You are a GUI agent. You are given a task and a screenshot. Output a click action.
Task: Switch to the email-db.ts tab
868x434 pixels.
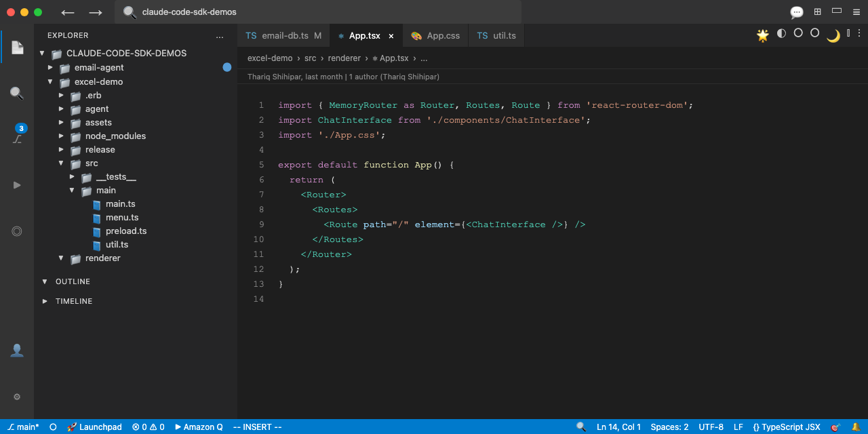pos(284,36)
